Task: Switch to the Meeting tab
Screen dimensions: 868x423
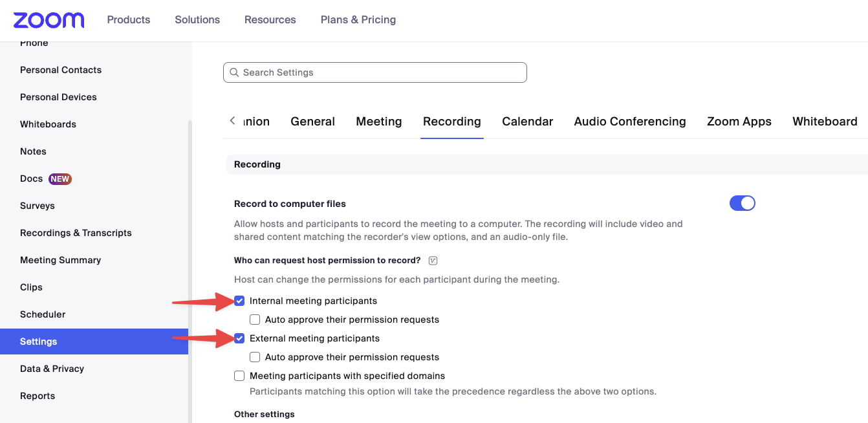Action: point(379,121)
